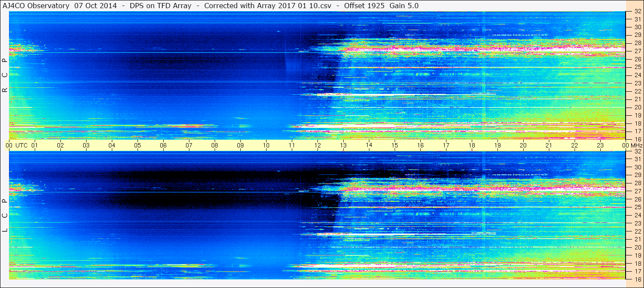Select the 03 hour marker on time axis

(86, 146)
